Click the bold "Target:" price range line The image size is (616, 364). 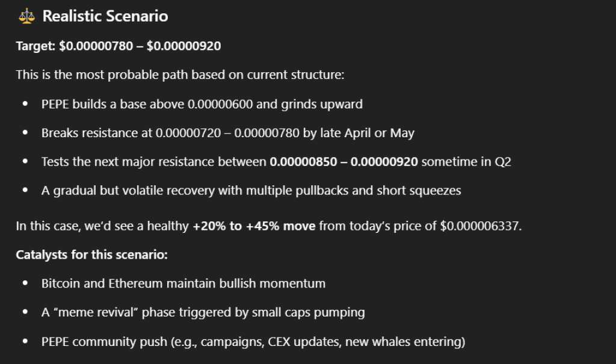pyautogui.click(x=119, y=46)
